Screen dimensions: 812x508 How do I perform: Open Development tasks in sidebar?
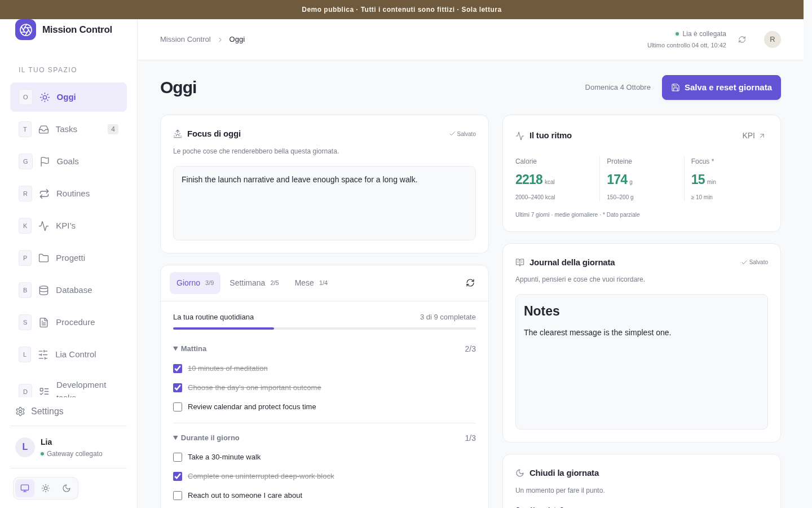tap(68, 389)
